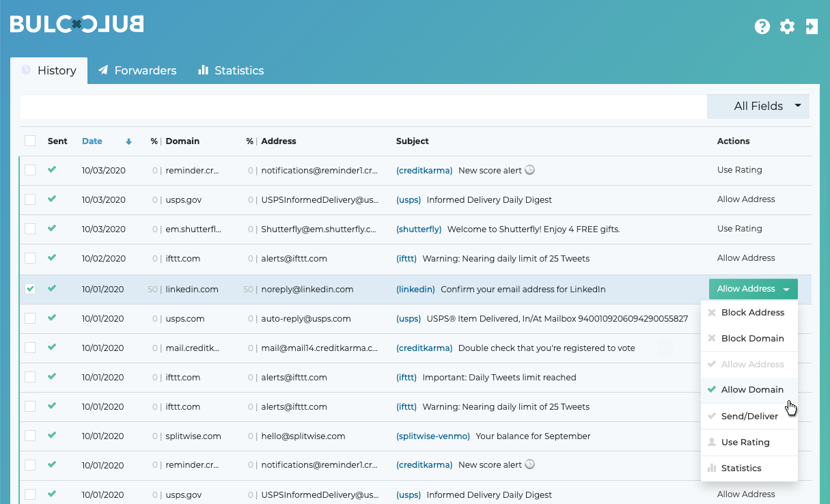The image size is (830, 504).
Task: Sort by the Sent column header
Action: coord(57,141)
